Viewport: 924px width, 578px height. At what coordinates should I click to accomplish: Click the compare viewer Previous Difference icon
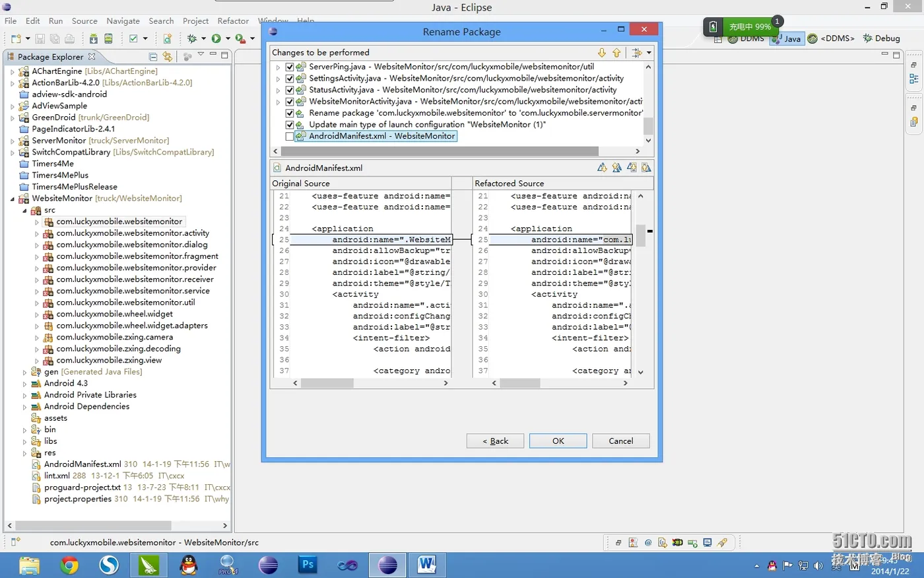(x=616, y=168)
